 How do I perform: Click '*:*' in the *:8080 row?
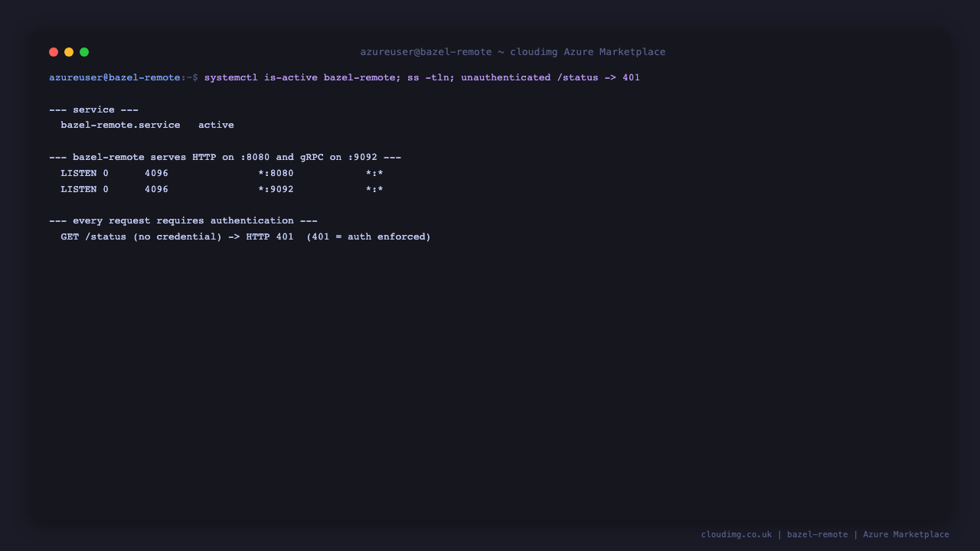click(375, 173)
